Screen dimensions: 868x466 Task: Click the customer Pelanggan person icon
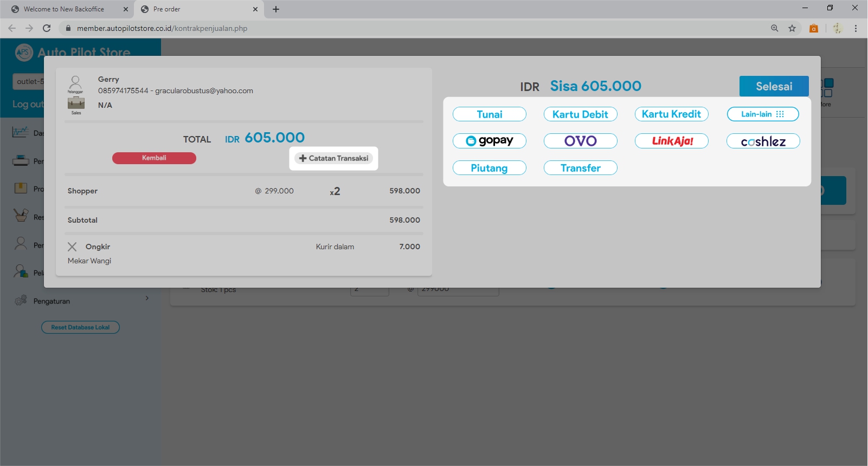coord(75,83)
